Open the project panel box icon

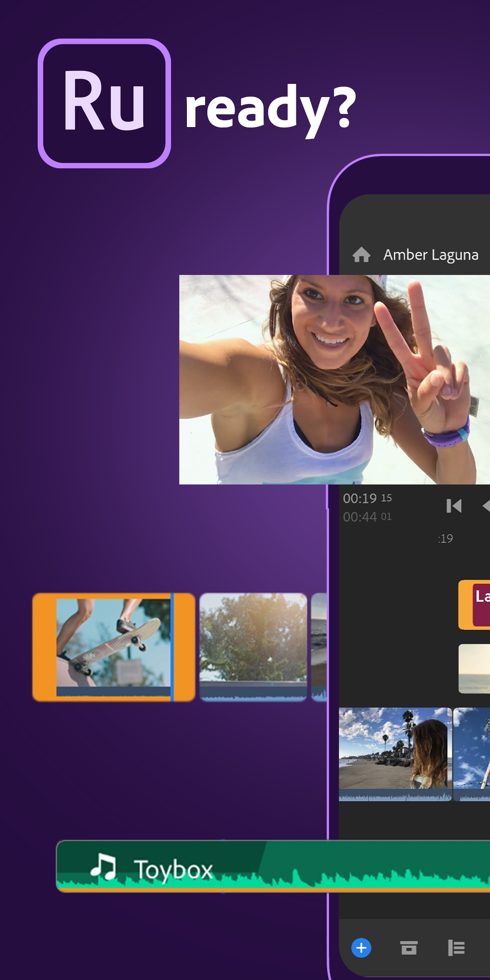pyautogui.click(x=409, y=948)
